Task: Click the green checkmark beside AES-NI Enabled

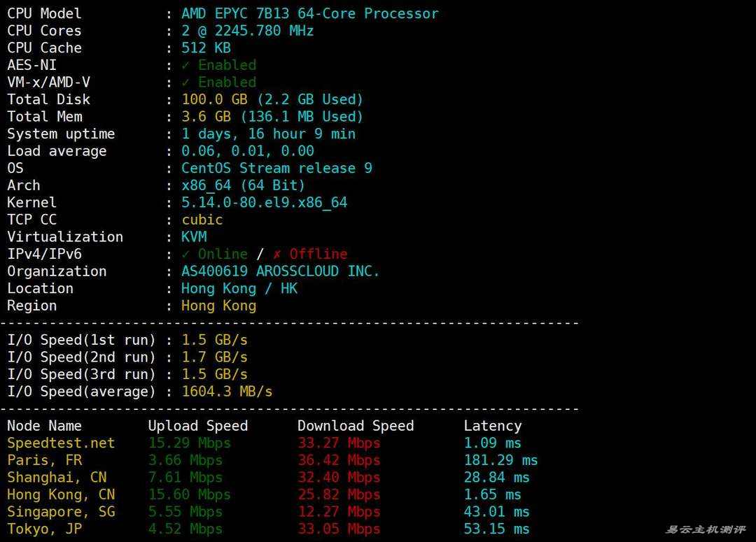Action: [x=185, y=65]
